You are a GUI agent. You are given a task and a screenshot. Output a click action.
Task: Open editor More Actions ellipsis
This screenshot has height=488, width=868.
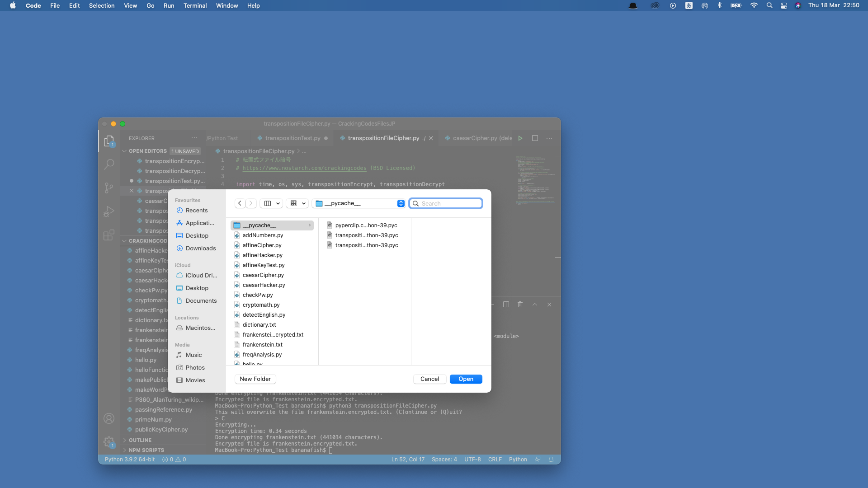pos(549,138)
